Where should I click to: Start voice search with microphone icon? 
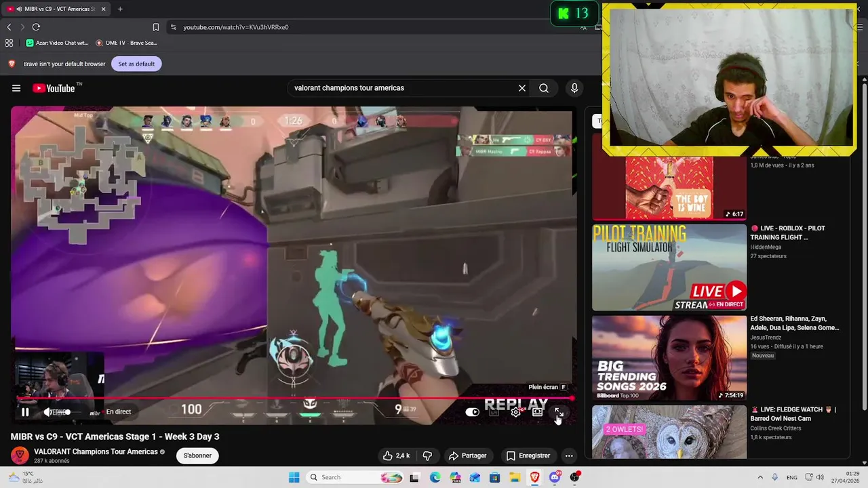pos(574,88)
